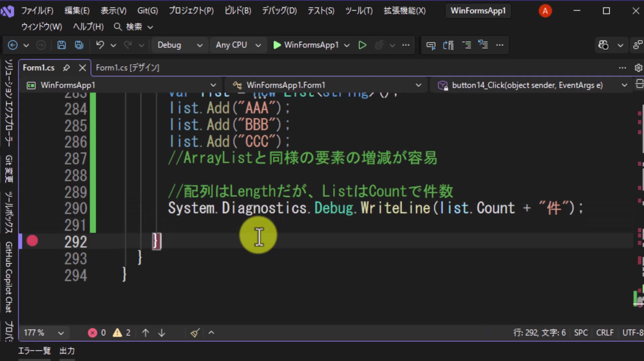Expand the Copilot dropdown chevron
The width and height of the screenshot is (644, 361).
pyautogui.click(x=621, y=45)
